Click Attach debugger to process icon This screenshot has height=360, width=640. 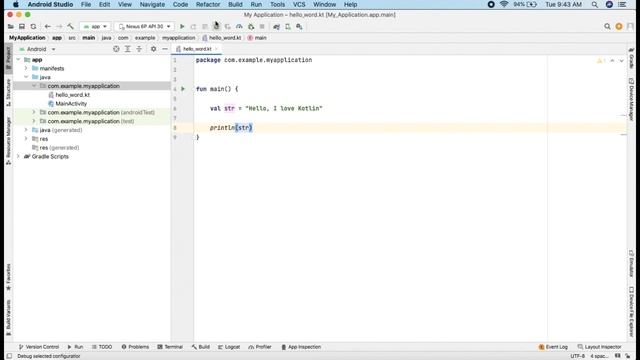tap(251, 27)
